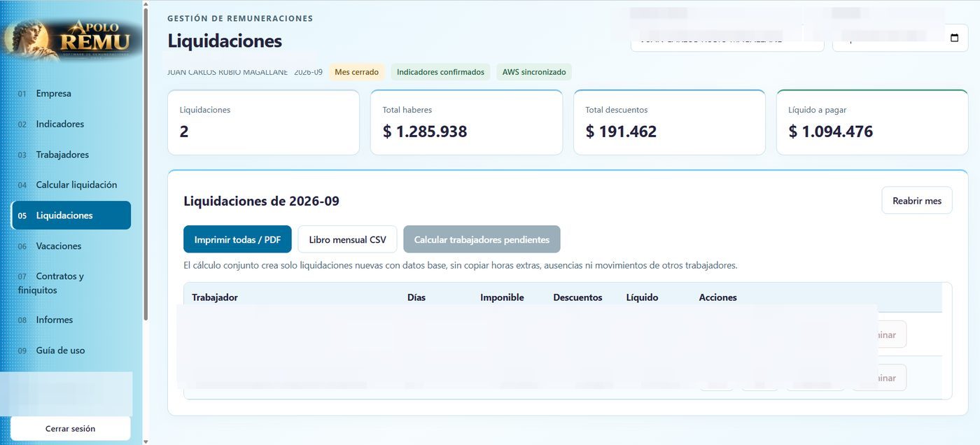The image size is (980, 445).
Task: Click the 'AWS sincronizado' badge
Action: [534, 72]
